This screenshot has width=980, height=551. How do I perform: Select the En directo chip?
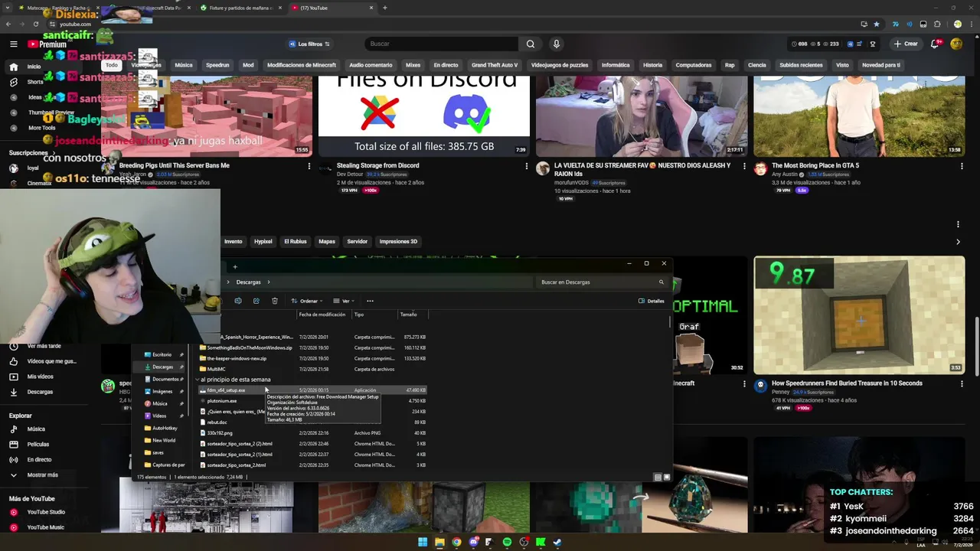point(446,65)
